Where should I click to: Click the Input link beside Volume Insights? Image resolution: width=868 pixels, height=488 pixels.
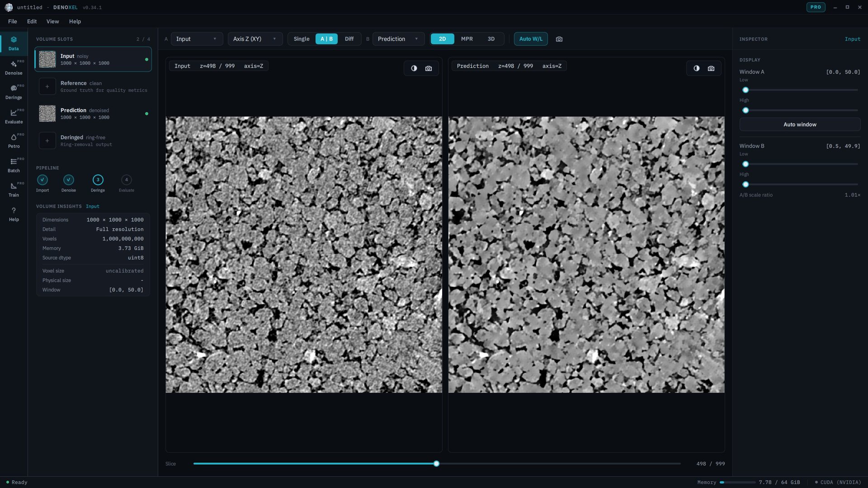(92, 206)
